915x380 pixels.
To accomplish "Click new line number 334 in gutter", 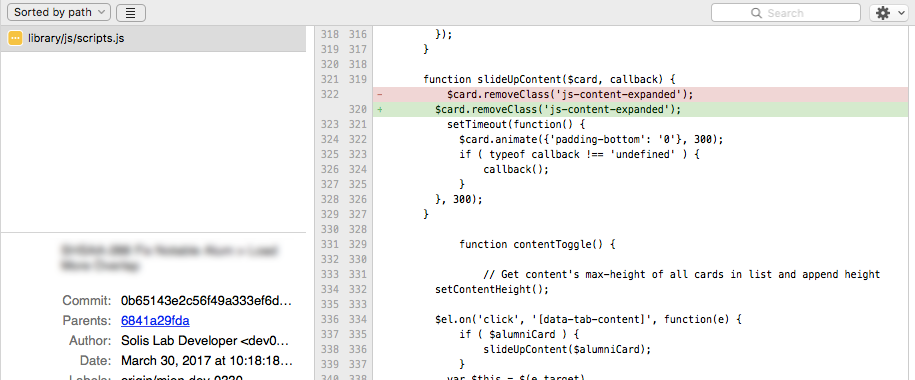I will [358, 319].
